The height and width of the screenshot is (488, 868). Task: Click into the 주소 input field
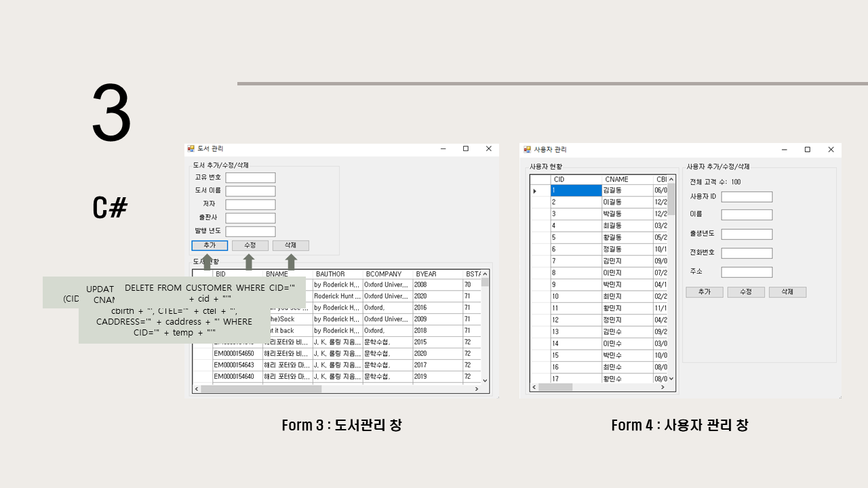747,272
